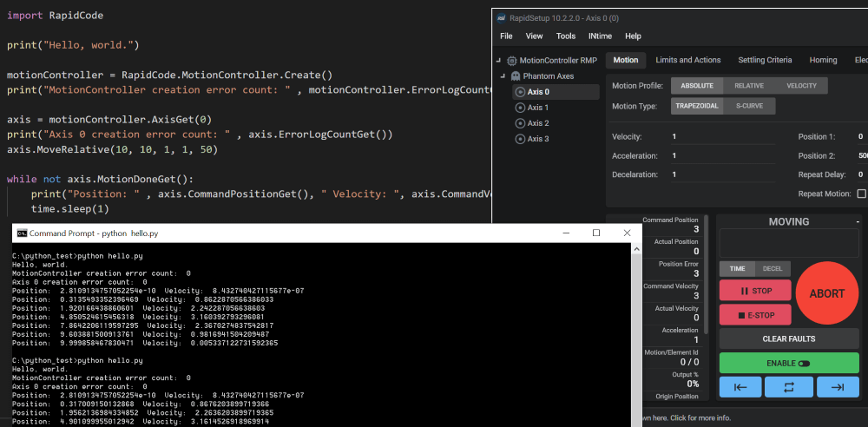Image resolution: width=868 pixels, height=427 pixels.
Task: Move axis to Position 1 with left-arrow button
Action: pyautogui.click(x=740, y=387)
